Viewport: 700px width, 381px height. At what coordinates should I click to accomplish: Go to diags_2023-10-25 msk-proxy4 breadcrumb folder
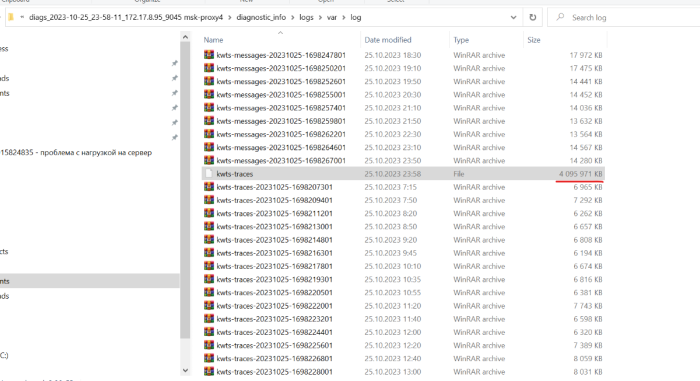click(126, 17)
